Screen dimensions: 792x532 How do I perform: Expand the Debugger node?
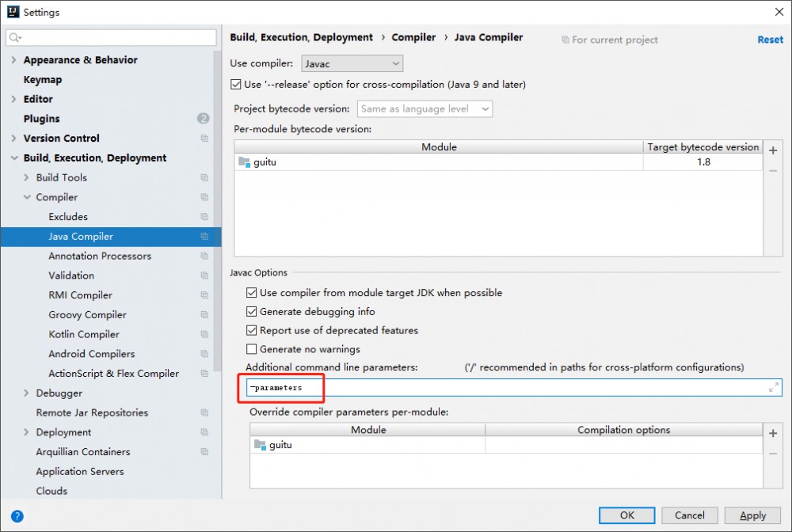click(x=26, y=393)
